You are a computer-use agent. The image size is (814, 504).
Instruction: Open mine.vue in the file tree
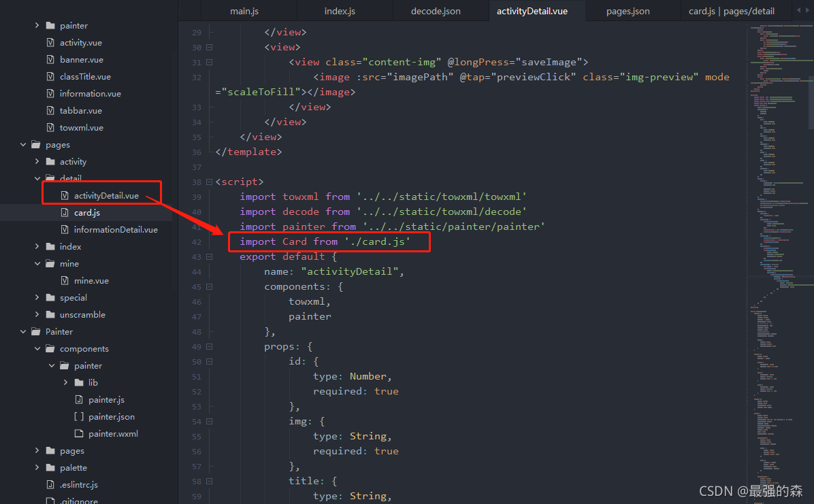(91, 281)
